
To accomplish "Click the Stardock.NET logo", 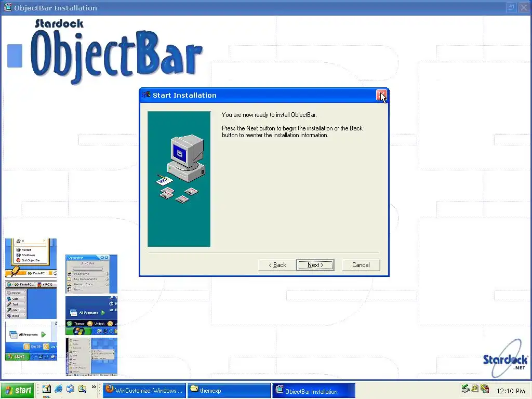I will coord(505,358).
